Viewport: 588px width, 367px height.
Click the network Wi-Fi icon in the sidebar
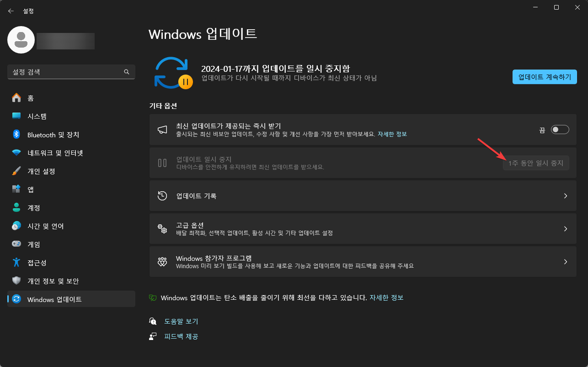(x=16, y=153)
